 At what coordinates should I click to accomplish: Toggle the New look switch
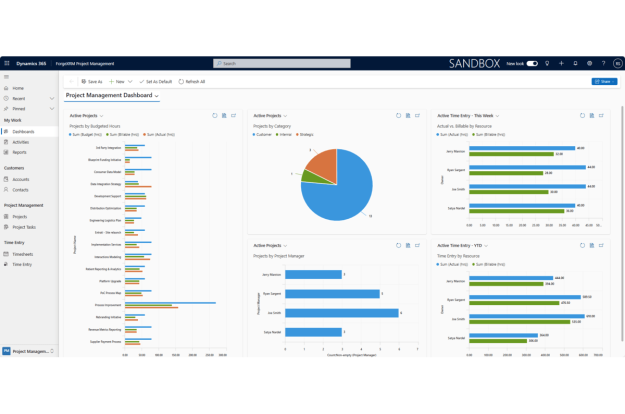point(532,63)
